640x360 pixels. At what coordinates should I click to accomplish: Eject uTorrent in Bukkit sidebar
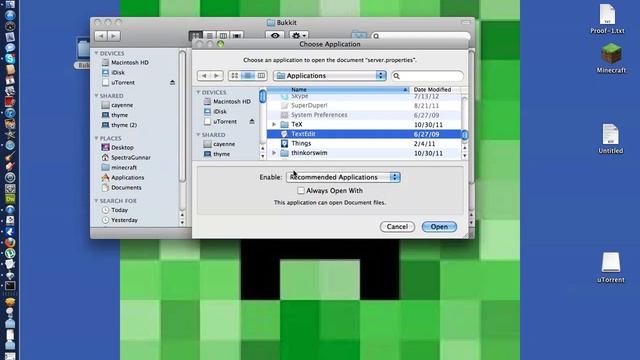(x=172, y=82)
